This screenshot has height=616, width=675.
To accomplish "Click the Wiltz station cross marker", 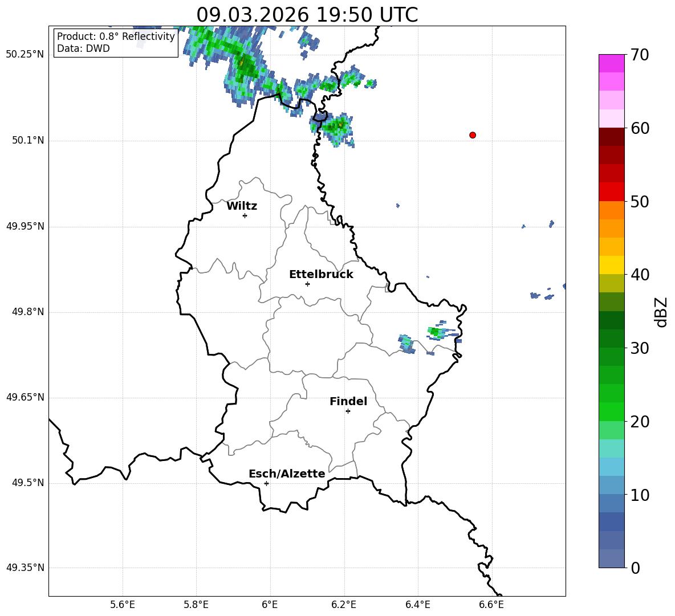I will (245, 215).
